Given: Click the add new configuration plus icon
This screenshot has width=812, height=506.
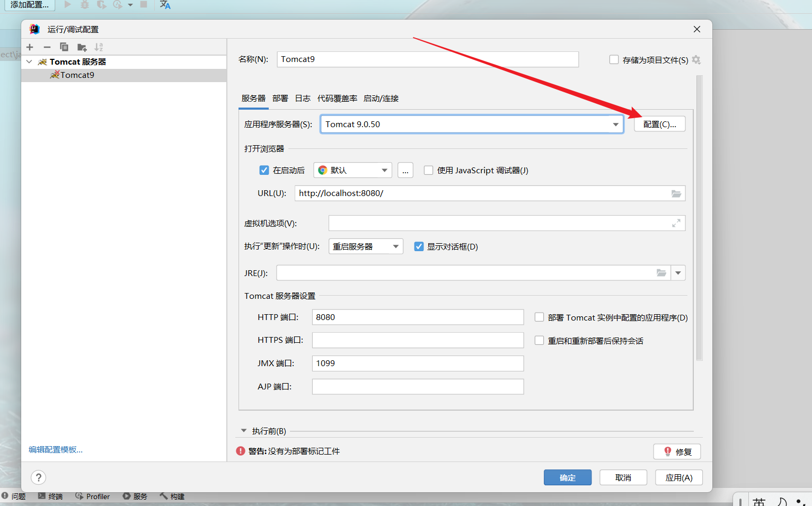Looking at the screenshot, I should tap(30, 47).
